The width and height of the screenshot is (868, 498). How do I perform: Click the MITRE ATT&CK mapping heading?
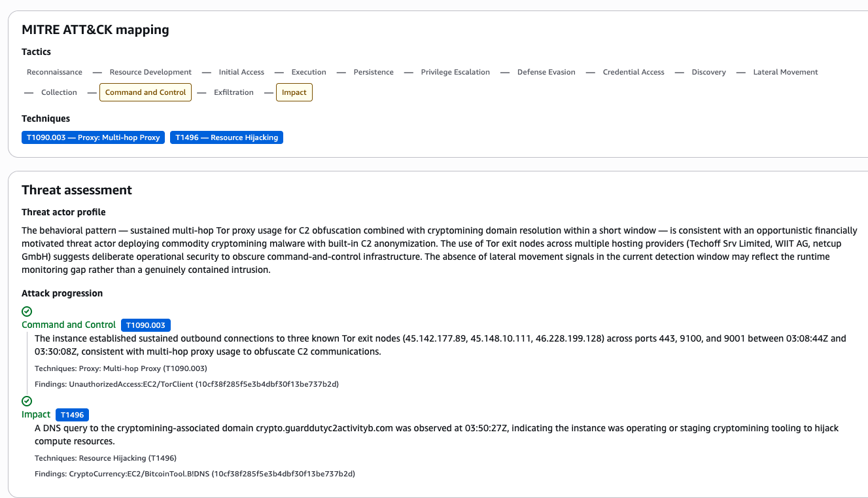click(95, 29)
